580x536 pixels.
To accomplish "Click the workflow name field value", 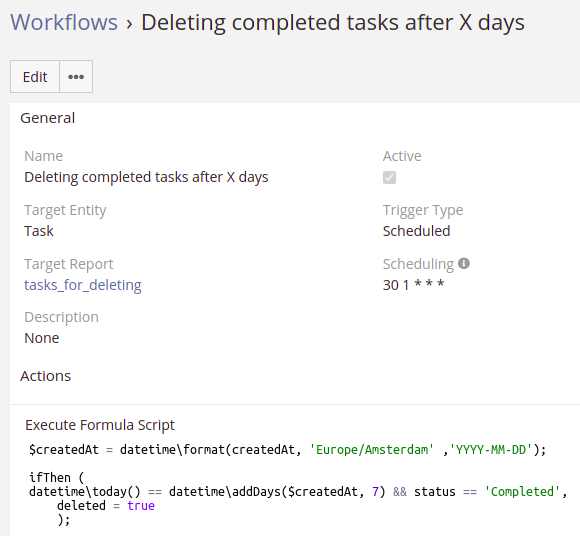I will pos(146,177).
